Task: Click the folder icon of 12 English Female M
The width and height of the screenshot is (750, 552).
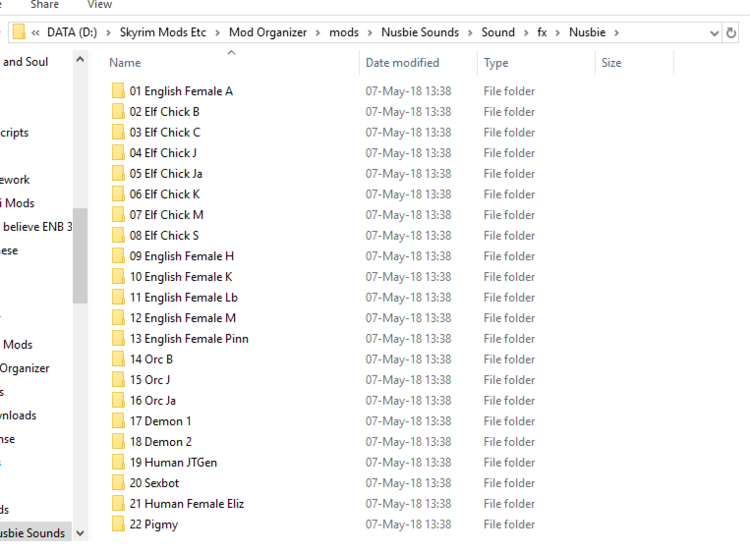Action: 118,317
